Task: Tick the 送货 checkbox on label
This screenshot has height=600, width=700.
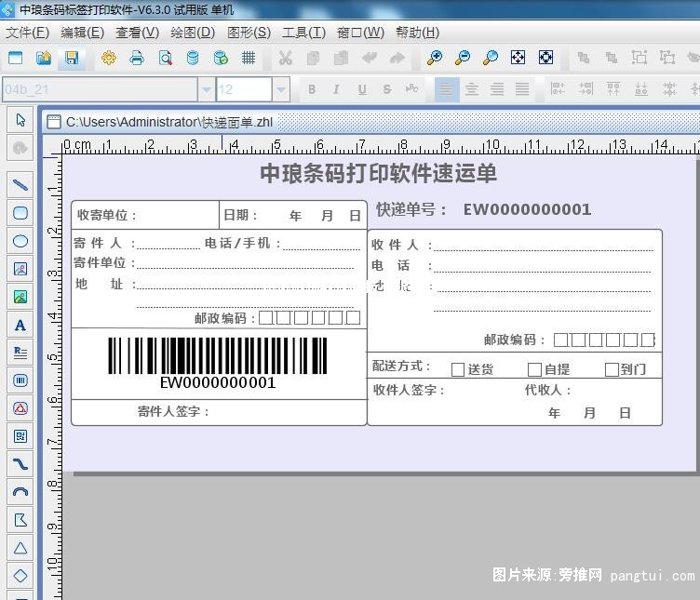Action: 458,369
